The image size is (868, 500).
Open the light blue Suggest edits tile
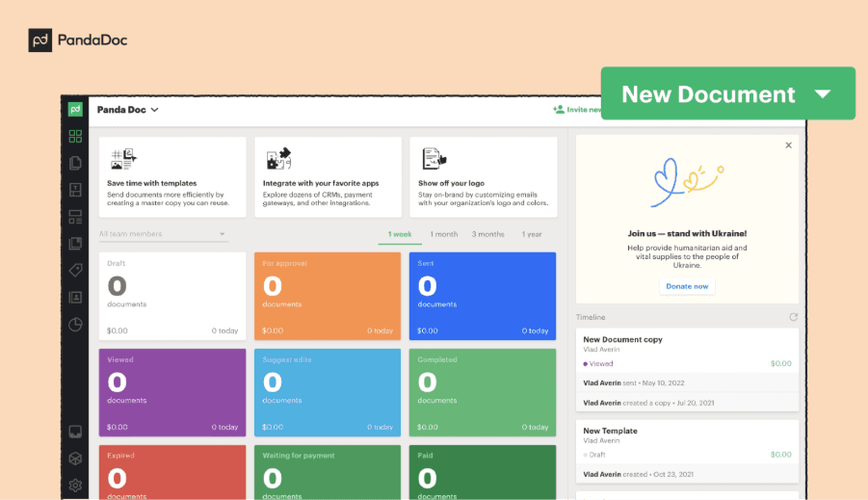tap(328, 392)
